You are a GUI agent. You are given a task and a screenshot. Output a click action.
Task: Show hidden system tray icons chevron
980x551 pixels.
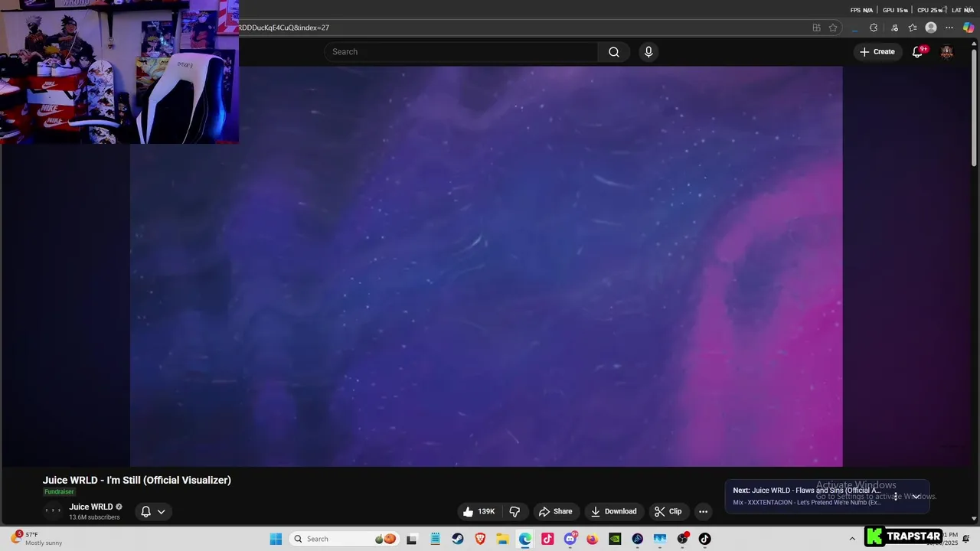point(852,539)
